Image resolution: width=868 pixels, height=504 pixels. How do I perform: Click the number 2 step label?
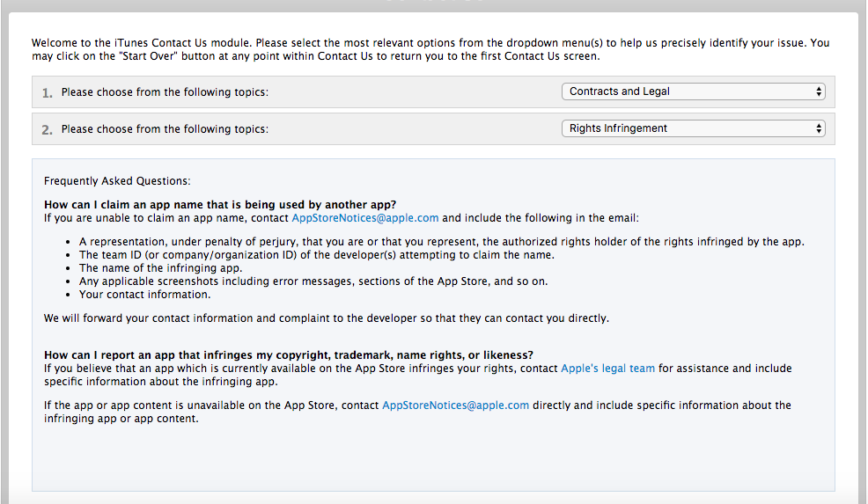tap(47, 130)
